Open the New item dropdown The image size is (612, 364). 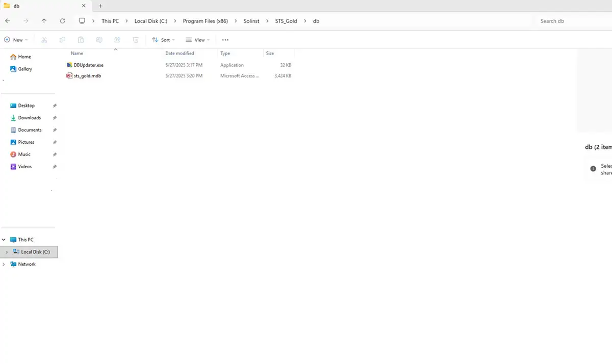tap(16, 40)
